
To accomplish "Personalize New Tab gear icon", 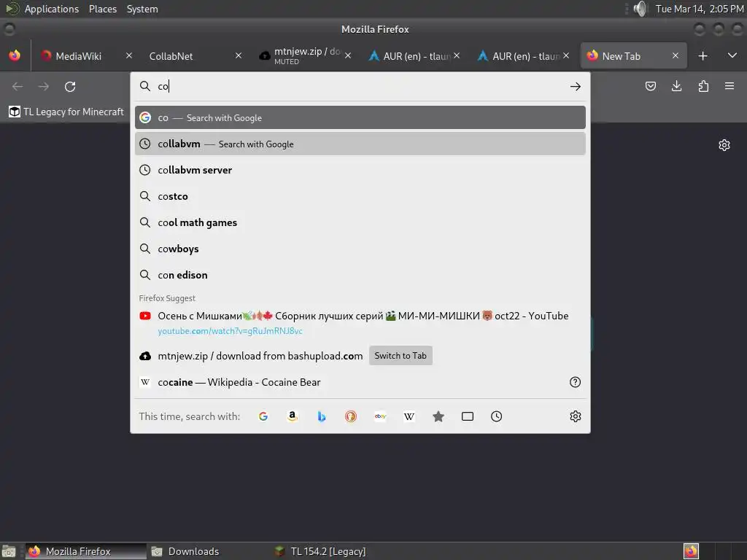I will (x=724, y=145).
